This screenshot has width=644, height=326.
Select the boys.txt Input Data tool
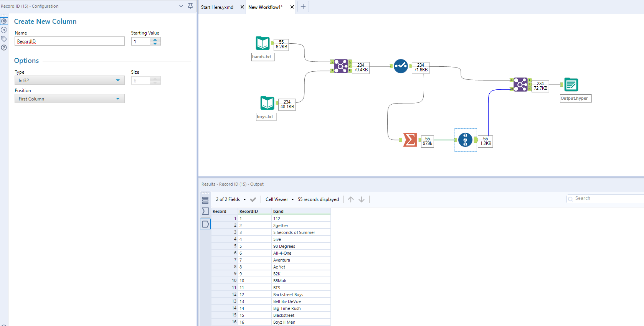[267, 103]
